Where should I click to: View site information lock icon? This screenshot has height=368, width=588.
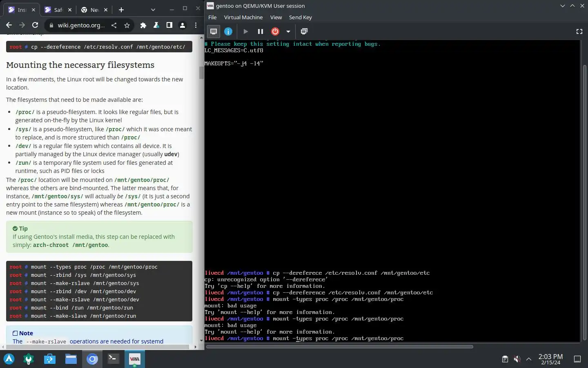tap(51, 25)
